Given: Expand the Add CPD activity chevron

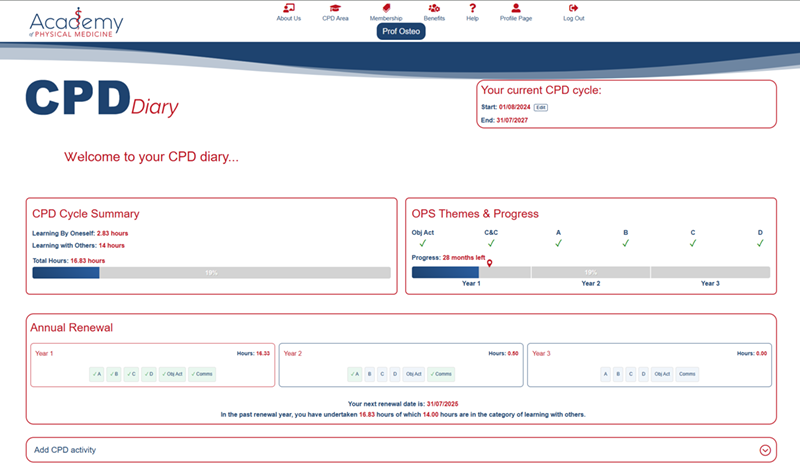Looking at the screenshot, I should click(x=765, y=450).
